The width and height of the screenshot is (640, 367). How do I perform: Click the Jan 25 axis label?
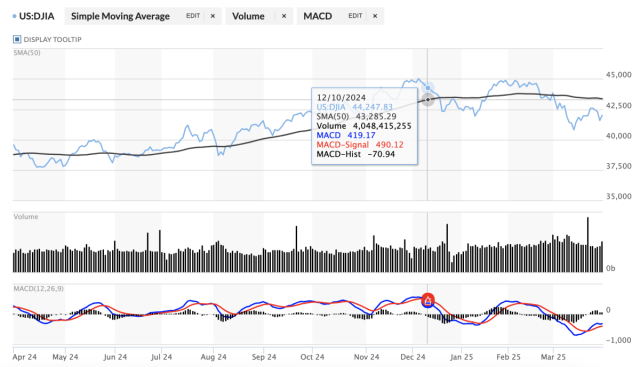click(x=462, y=357)
